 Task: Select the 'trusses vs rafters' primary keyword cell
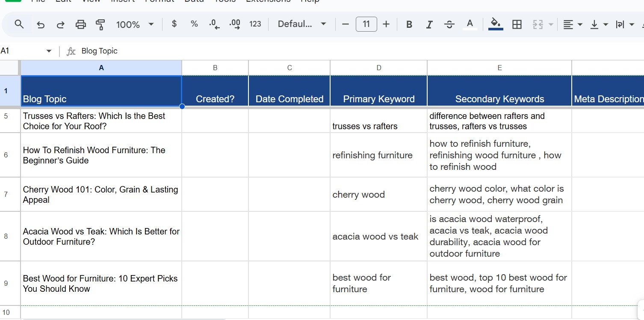379,121
